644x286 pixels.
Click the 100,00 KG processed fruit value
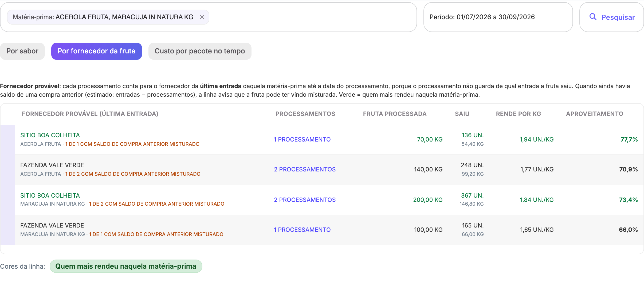[x=428, y=230]
